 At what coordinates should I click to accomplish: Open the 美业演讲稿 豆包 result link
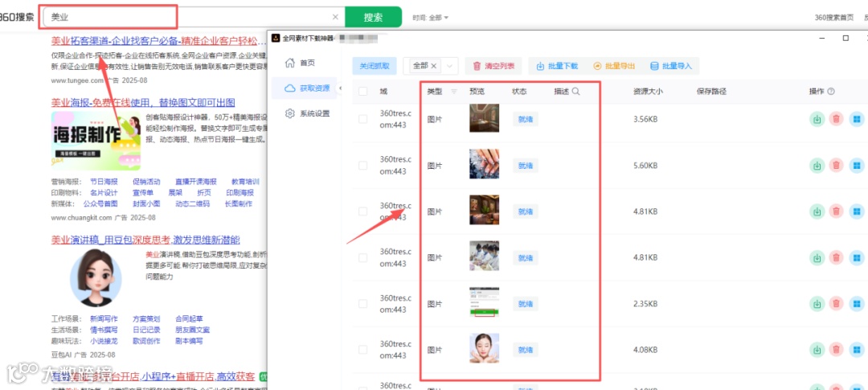tap(145, 240)
